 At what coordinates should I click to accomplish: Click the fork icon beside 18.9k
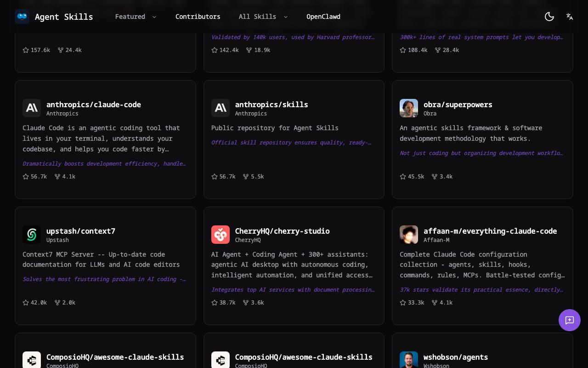point(249,50)
